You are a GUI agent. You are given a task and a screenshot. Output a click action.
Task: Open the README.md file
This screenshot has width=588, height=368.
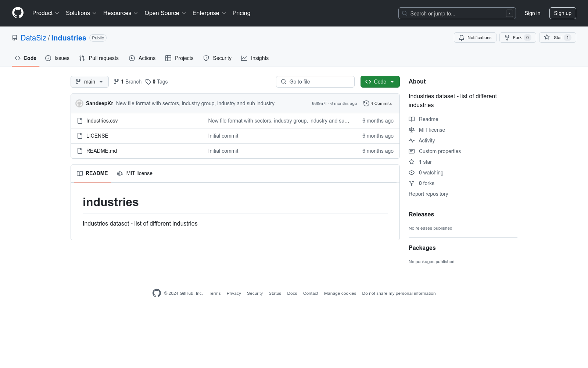click(x=101, y=151)
